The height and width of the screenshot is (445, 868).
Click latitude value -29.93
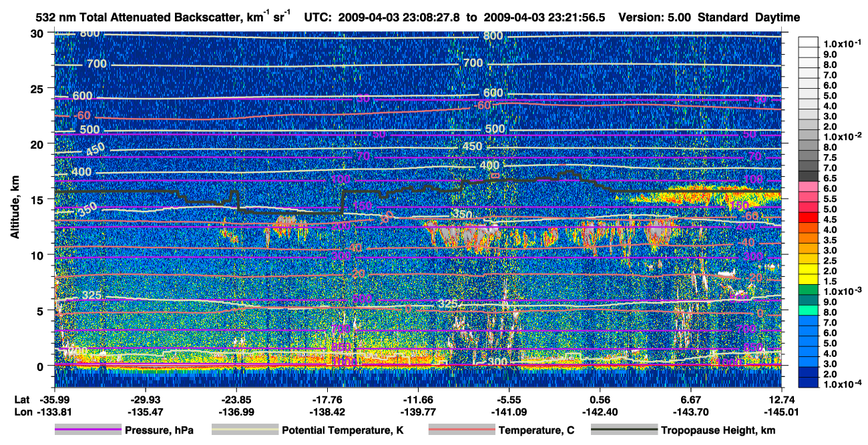[x=145, y=400]
